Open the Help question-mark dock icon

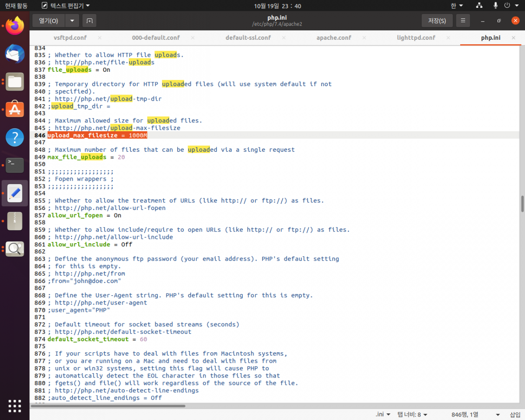click(15, 137)
